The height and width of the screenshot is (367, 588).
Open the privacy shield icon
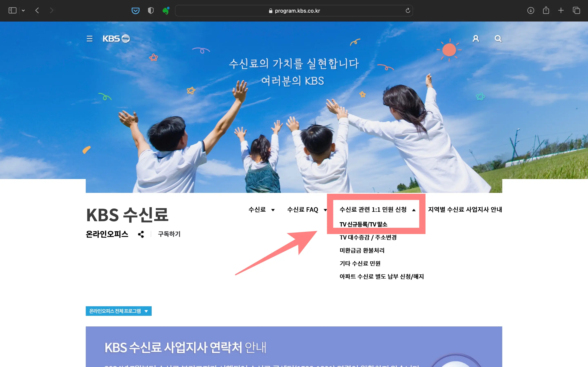[x=151, y=10]
